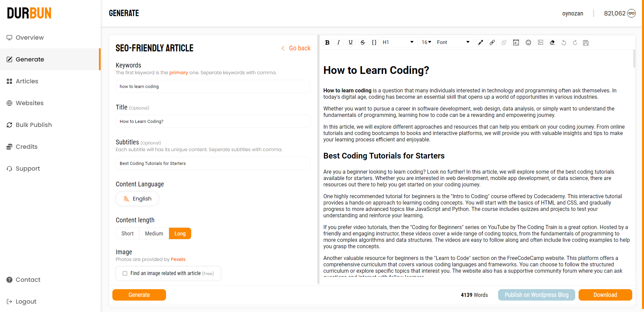Image resolution: width=644 pixels, height=312 pixels.
Task: Insert a link with the chain icon
Action: (492, 42)
